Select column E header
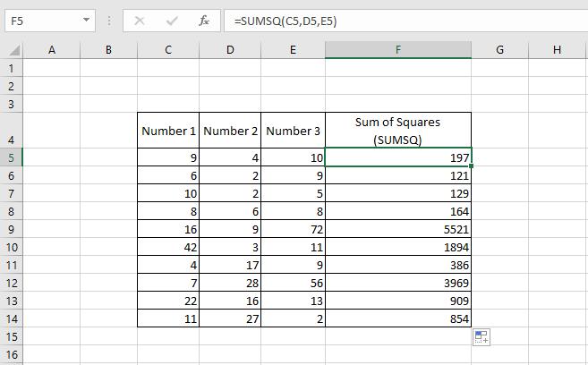The height and width of the screenshot is (365, 588). pos(293,50)
